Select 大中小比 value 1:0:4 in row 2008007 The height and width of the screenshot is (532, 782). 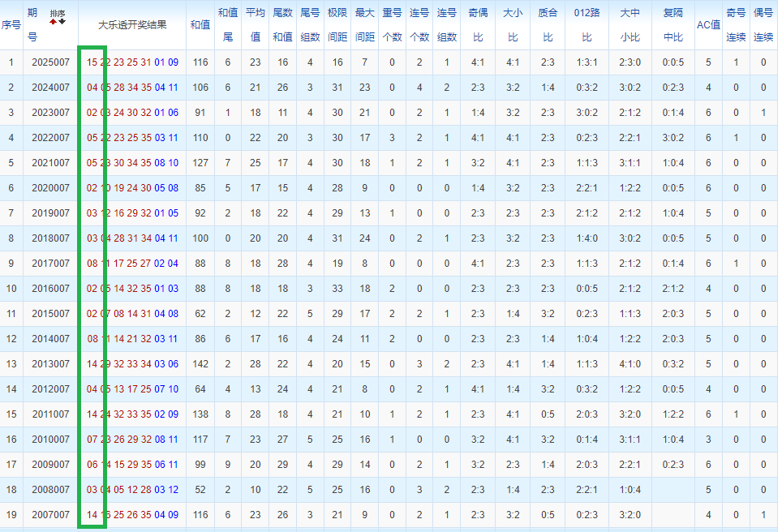pos(629,490)
